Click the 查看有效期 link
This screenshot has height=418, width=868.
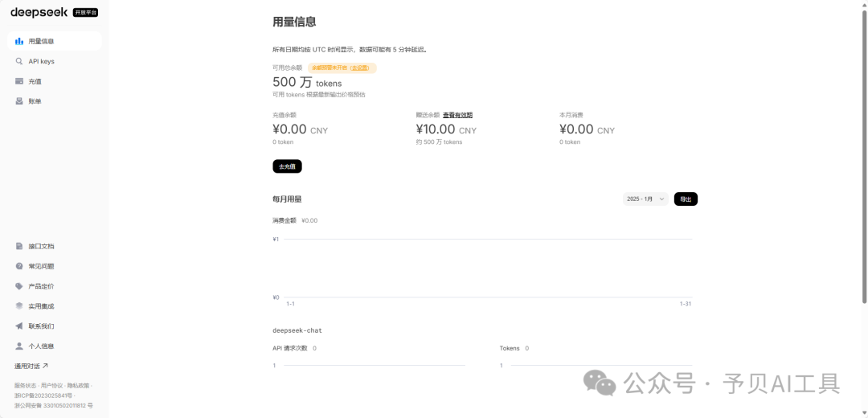457,115
